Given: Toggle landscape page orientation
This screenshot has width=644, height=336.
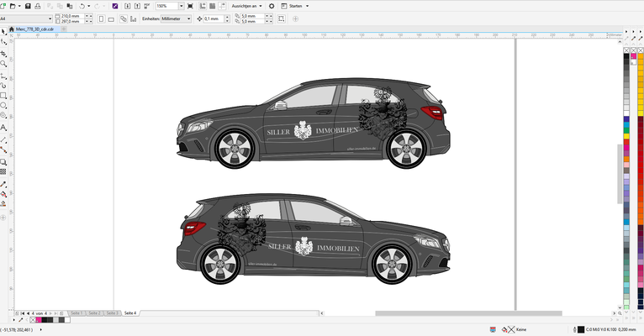Looking at the screenshot, I should click(111, 18).
